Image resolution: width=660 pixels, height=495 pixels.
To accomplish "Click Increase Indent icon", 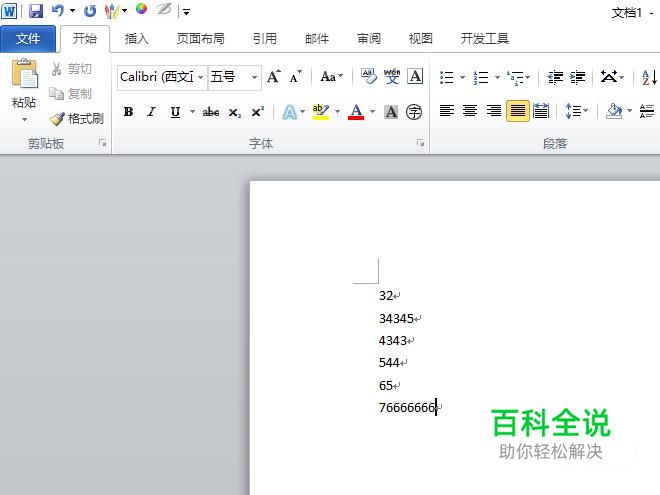I will pyautogui.click(x=578, y=77).
